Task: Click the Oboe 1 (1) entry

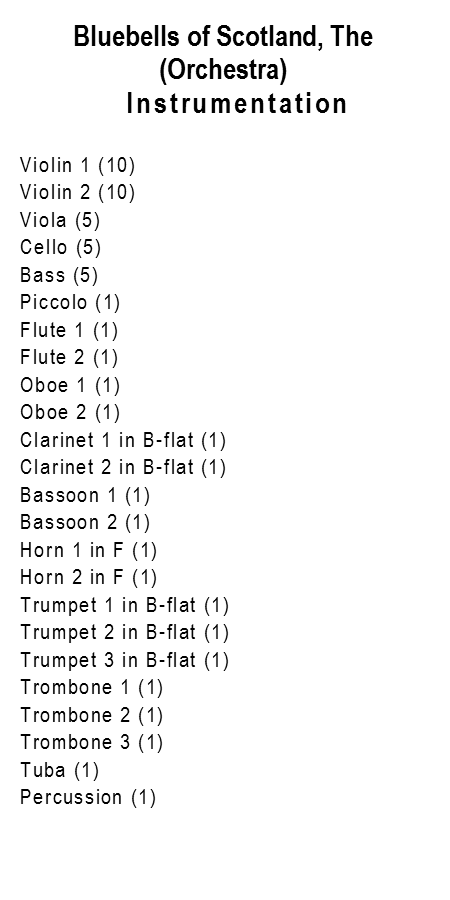Action: [70, 385]
